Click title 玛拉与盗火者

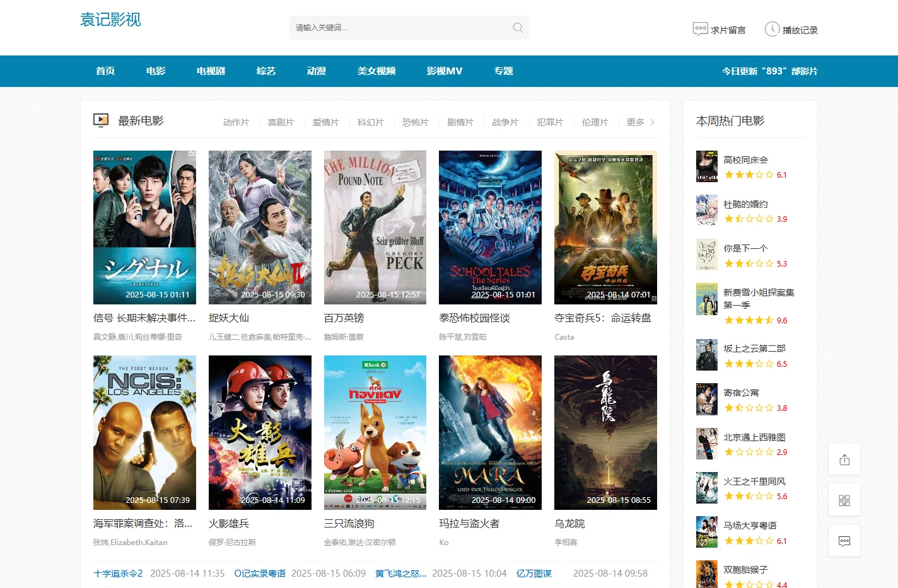(x=469, y=524)
